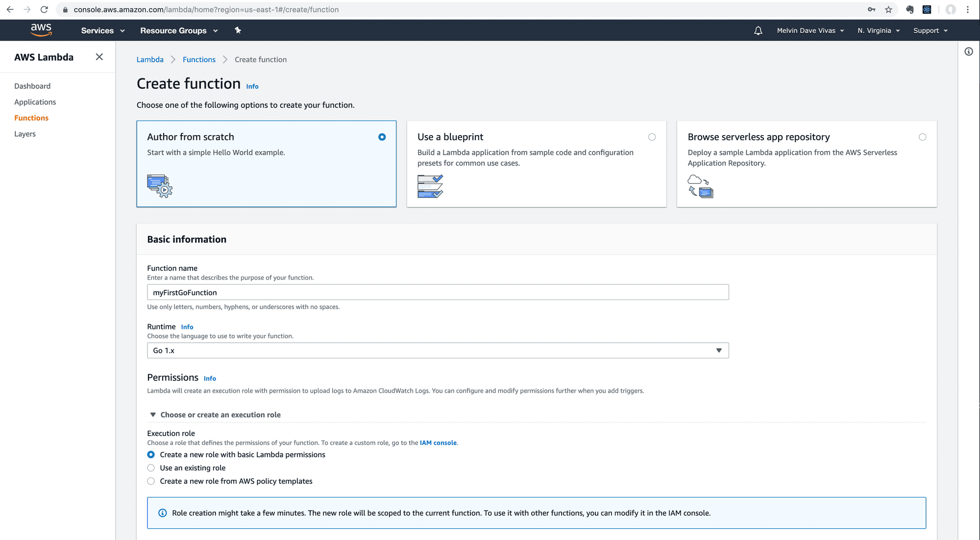
Task: Click the blueprint checklist illustration icon
Action: pyautogui.click(x=430, y=186)
